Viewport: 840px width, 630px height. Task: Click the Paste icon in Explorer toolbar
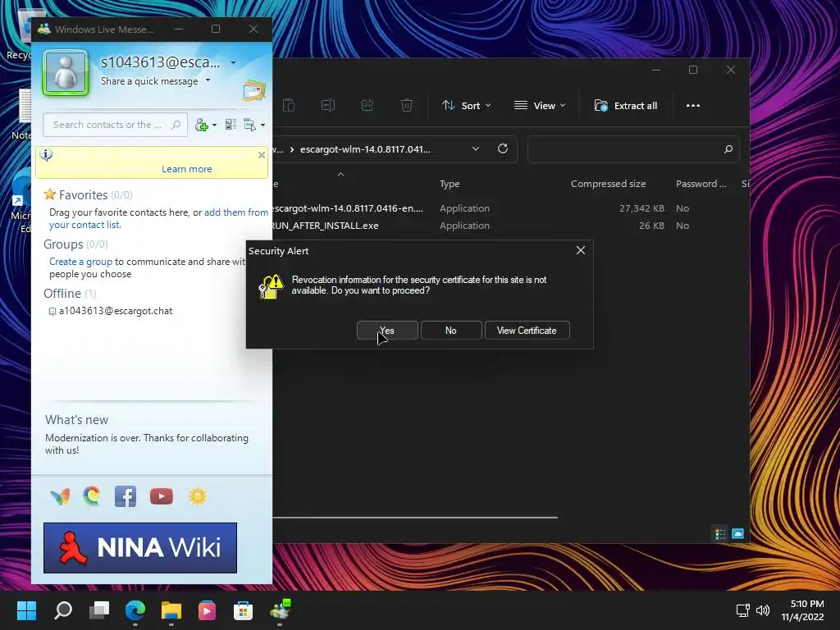[289, 106]
